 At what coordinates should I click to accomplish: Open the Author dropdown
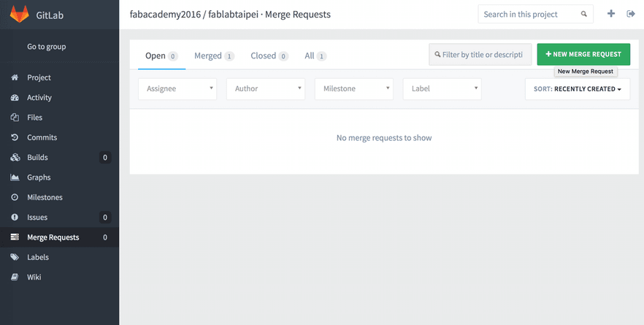tap(266, 89)
